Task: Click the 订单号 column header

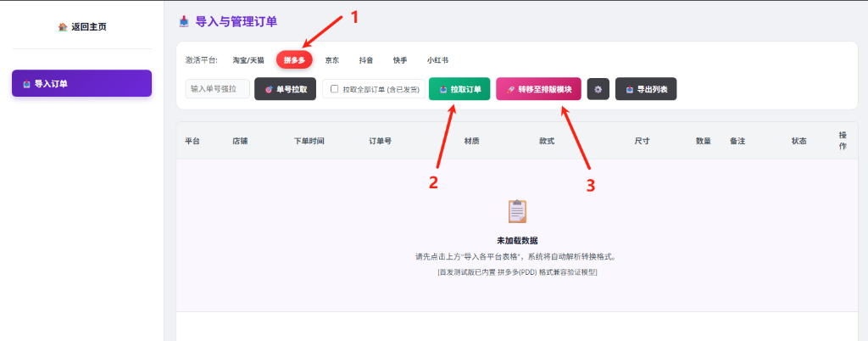Action: click(x=381, y=141)
